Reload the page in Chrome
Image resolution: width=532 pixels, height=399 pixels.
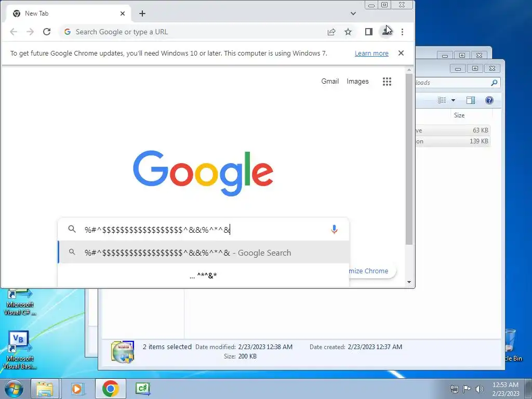47,32
